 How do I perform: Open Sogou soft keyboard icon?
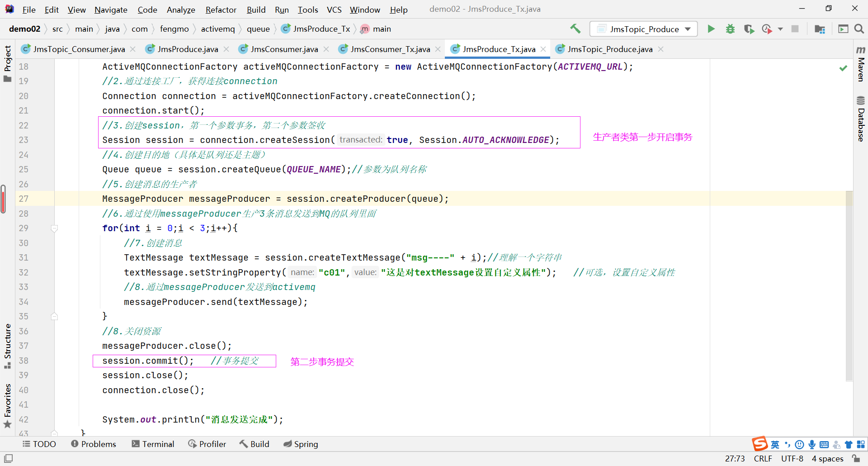coord(824,444)
